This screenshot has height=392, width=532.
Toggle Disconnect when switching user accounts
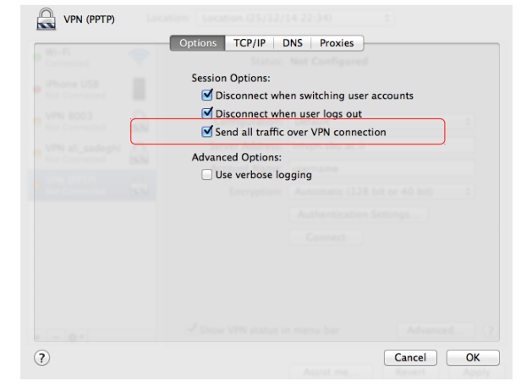pos(207,95)
